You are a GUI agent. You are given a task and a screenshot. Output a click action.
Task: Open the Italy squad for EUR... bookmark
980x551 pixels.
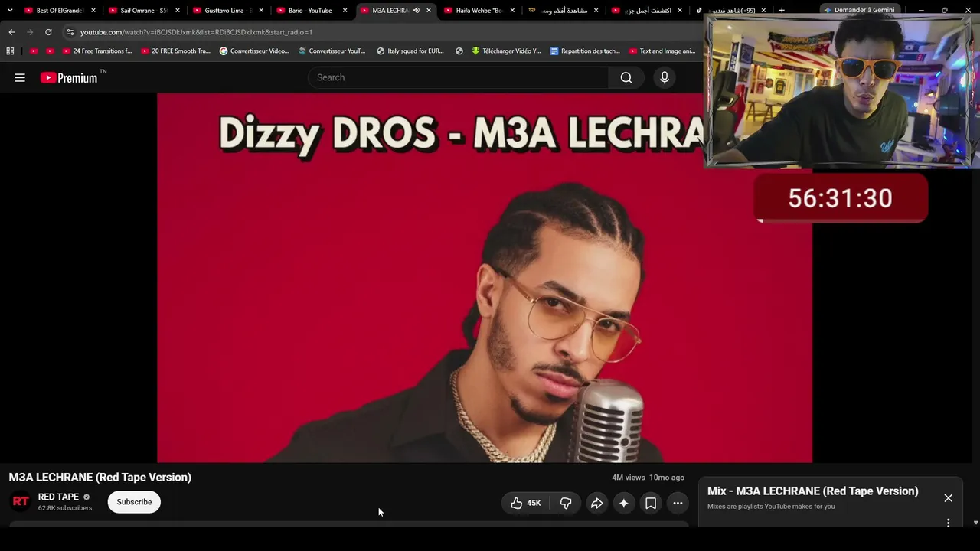410,51
